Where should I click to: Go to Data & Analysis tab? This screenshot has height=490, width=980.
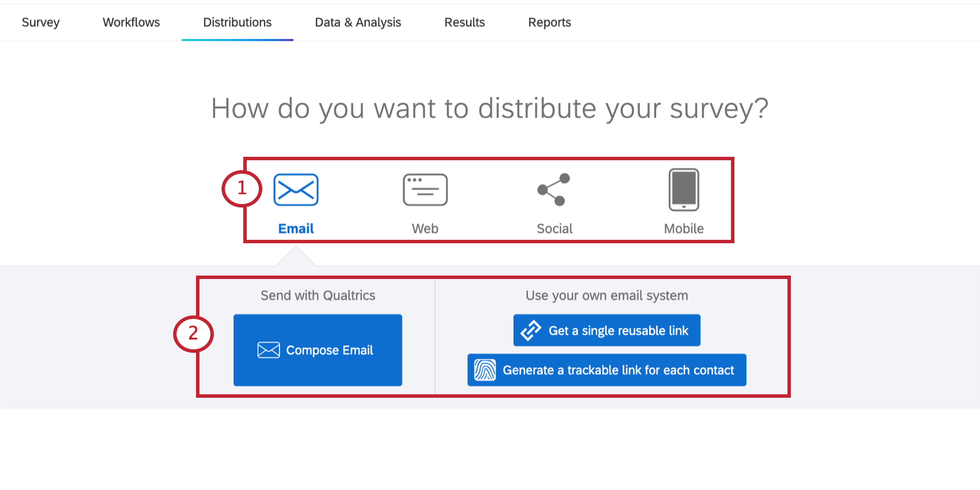358,22
